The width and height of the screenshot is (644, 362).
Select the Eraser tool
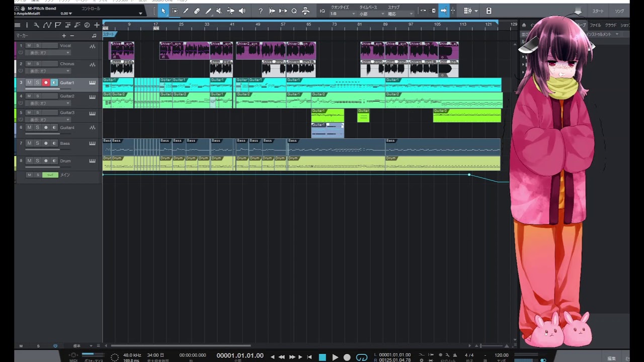(x=197, y=11)
